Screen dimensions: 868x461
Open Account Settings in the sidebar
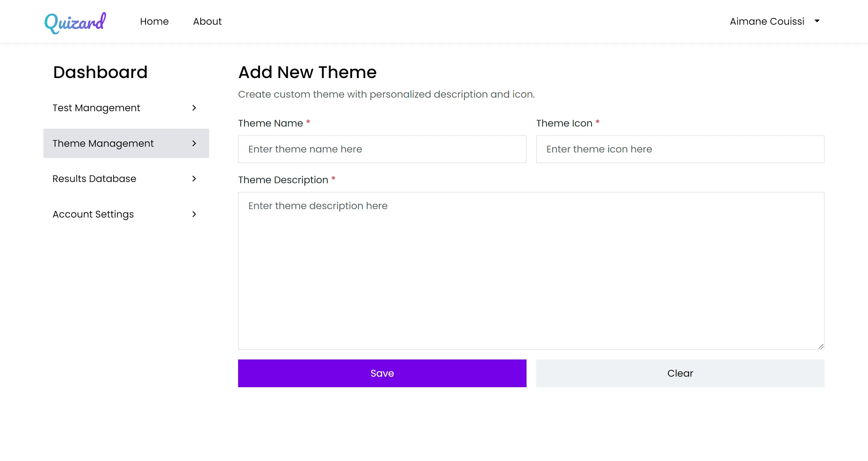click(x=126, y=214)
